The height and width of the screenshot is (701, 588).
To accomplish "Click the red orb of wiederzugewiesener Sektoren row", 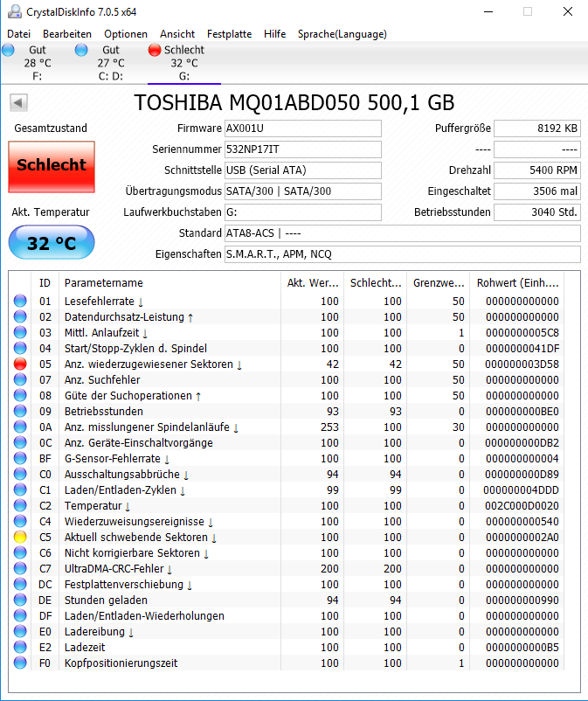I will tap(20, 364).
